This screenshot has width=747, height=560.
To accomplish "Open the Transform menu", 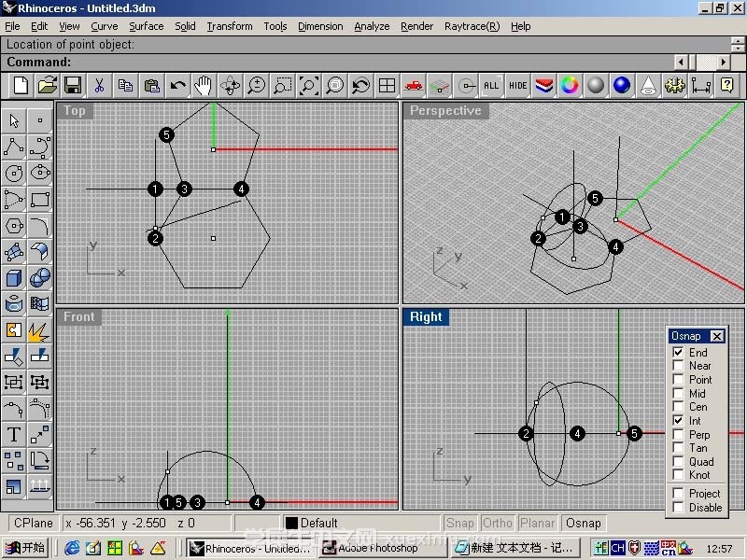I will 230,26.
